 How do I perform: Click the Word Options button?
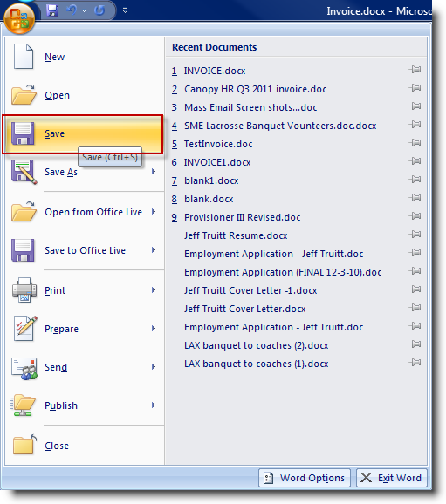305,478
